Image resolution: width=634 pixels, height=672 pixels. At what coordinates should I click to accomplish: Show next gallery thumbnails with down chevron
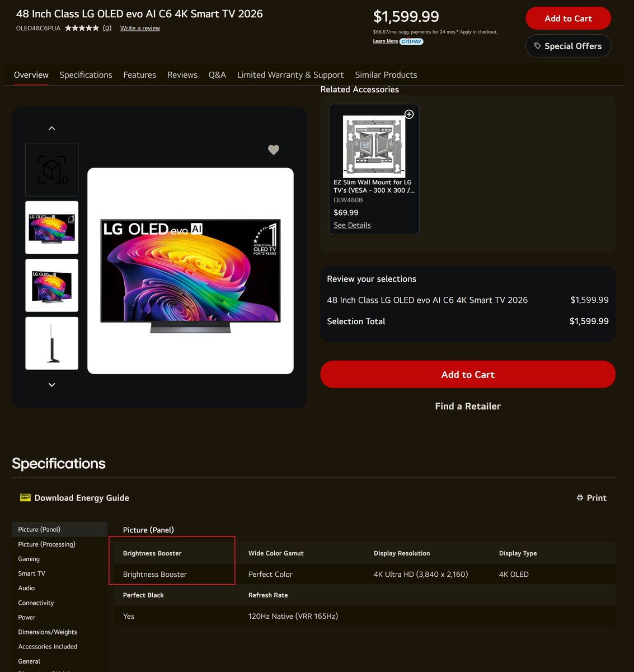(51, 385)
